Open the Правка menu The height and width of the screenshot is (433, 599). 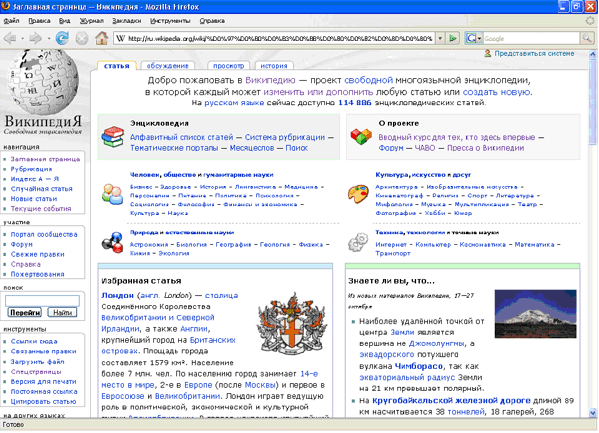click(39, 21)
